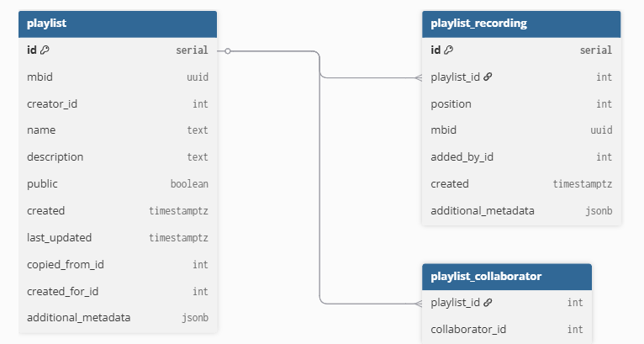
Task: Click the description text column in playlist
Action: 118,156
